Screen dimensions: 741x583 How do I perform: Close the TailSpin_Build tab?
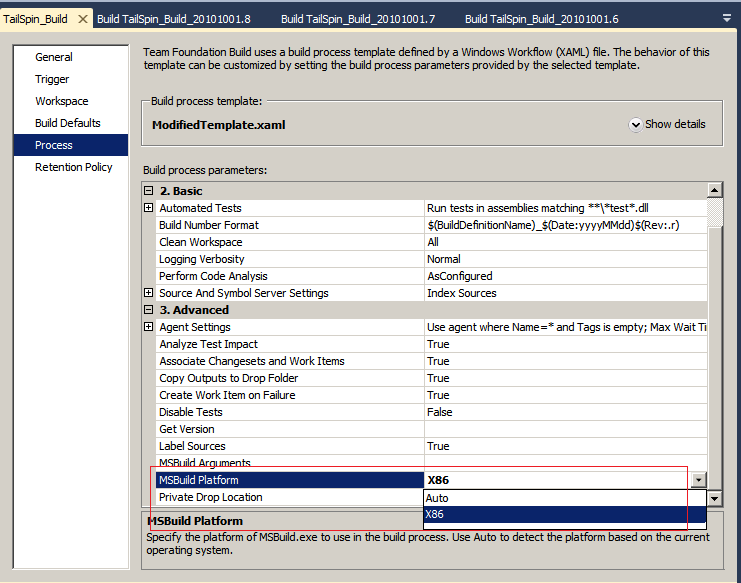[x=83, y=19]
